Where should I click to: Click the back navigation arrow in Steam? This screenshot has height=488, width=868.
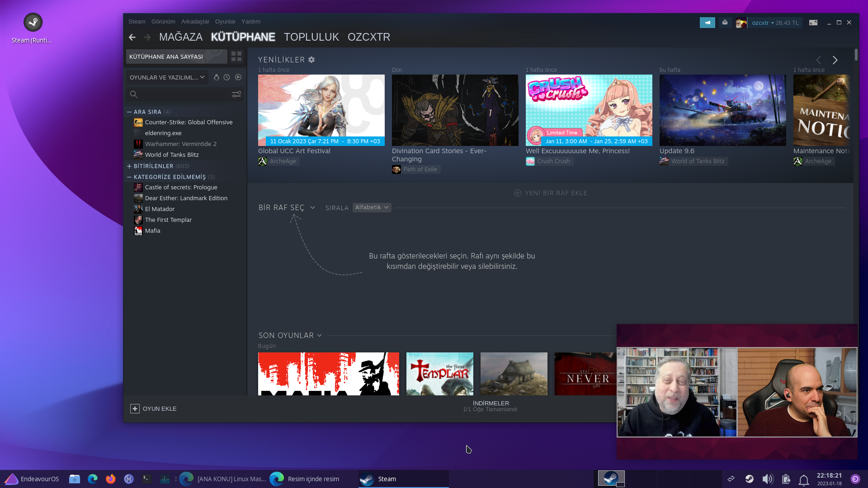pyautogui.click(x=132, y=37)
